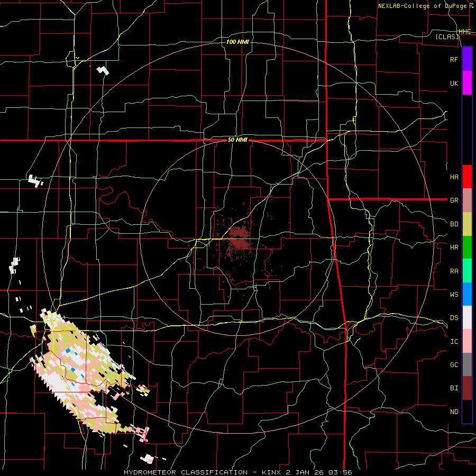The height and width of the screenshot is (476, 476).
Task: Click the 100 NMI range ring label
Action: click(237, 42)
